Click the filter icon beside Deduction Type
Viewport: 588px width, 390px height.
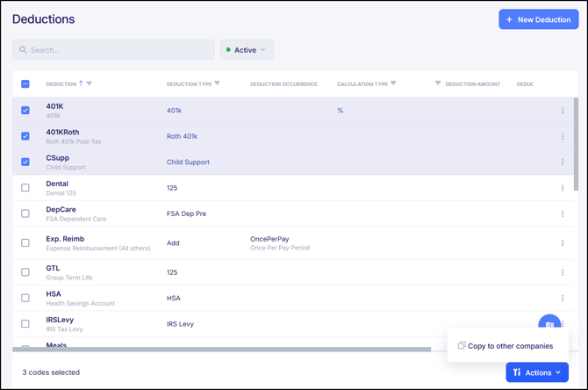(x=218, y=83)
